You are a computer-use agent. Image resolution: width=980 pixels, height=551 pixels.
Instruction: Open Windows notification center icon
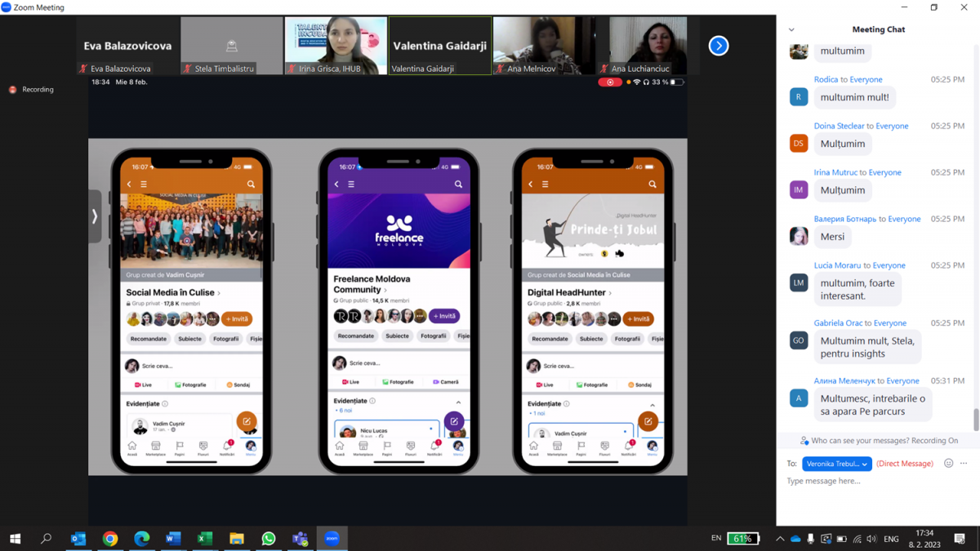pyautogui.click(x=960, y=539)
